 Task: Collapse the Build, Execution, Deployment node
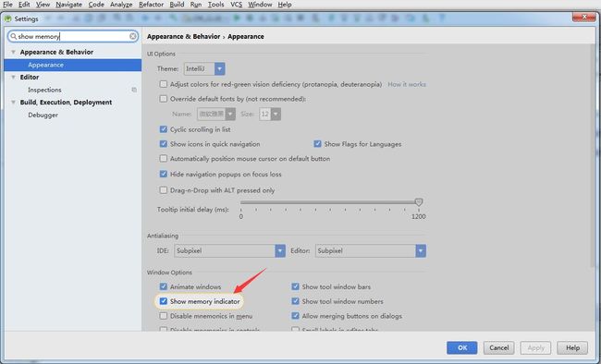pos(14,103)
